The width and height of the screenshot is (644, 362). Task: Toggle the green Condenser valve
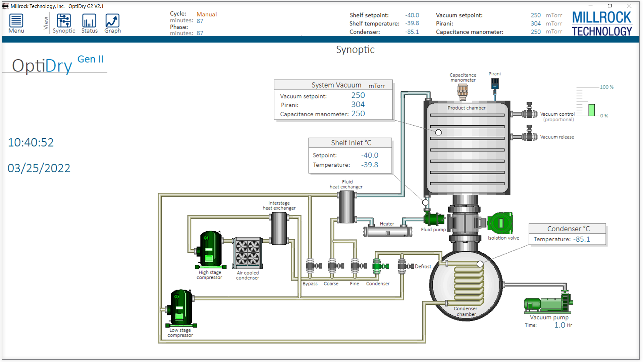[x=380, y=266]
